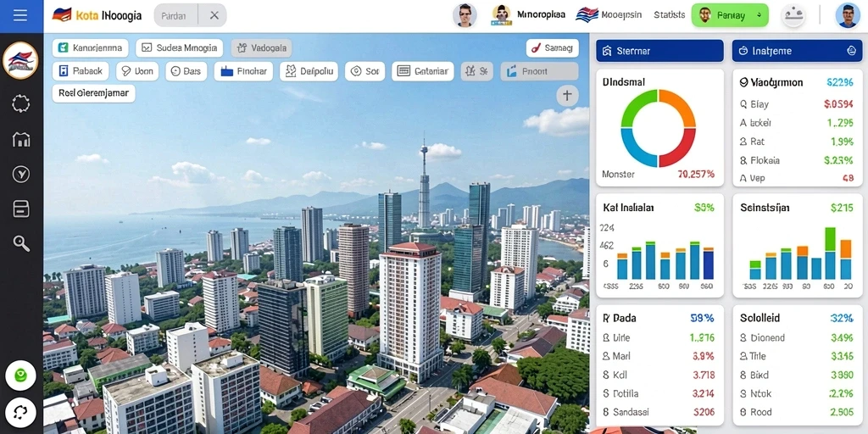The width and height of the screenshot is (868, 434).
Task: Select the Potilla row showing 3.214
Action: point(659,393)
